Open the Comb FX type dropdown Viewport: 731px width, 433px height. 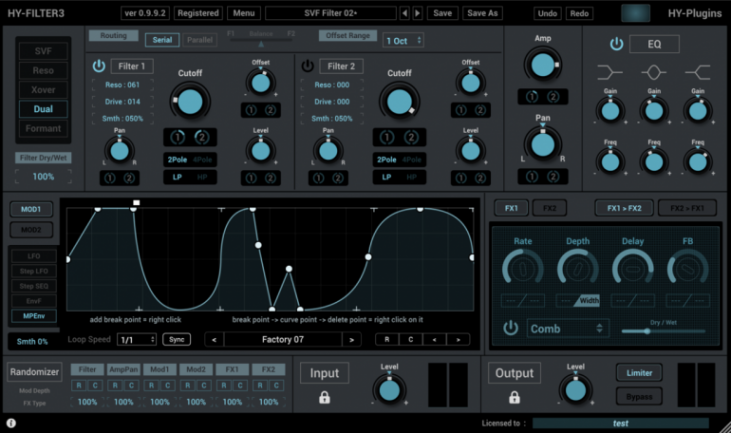point(567,329)
